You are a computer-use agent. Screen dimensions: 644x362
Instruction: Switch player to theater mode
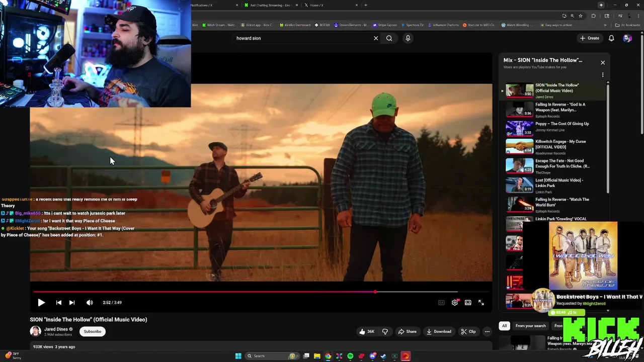tap(468, 303)
